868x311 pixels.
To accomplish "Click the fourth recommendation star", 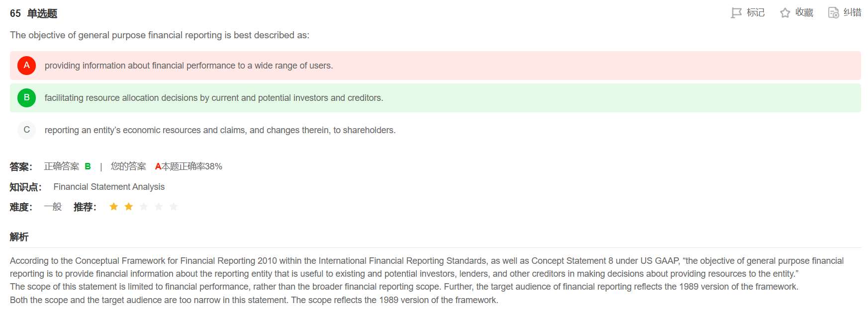I will coord(159,207).
